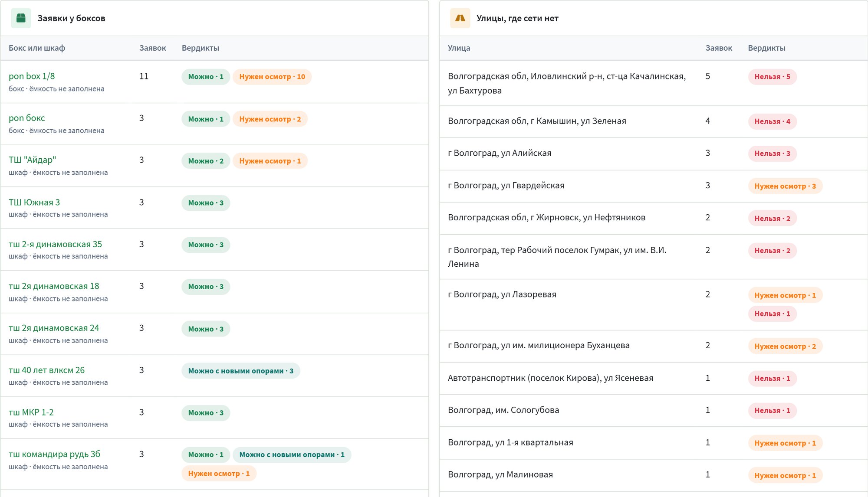Click the road icon beside Улицы, где сети нет
Screen dimensions: 868x497
tap(460, 18)
